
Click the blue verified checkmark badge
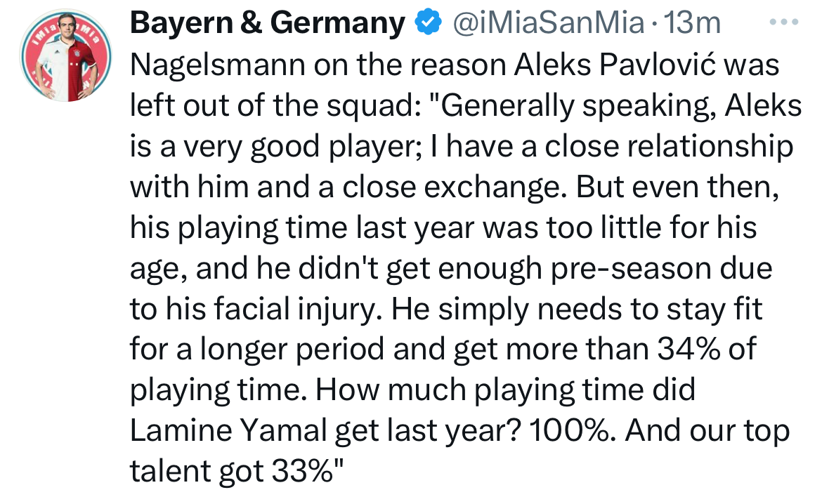pyautogui.click(x=428, y=22)
